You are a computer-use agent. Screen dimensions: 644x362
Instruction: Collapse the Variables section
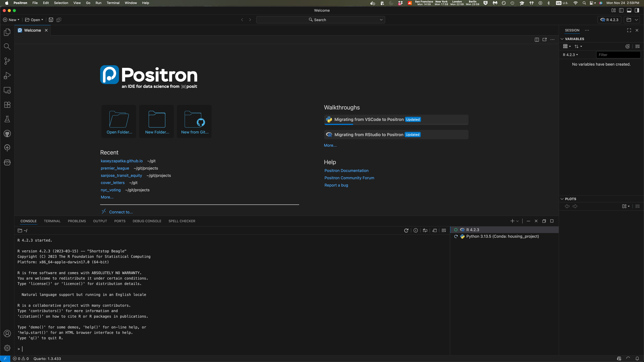[x=562, y=39]
